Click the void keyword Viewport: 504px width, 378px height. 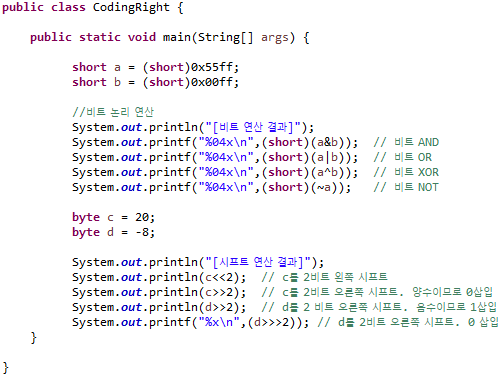[142, 37]
